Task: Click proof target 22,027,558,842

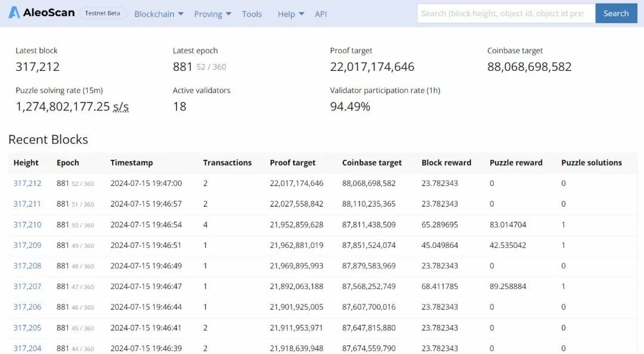Action: [x=296, y=204]
